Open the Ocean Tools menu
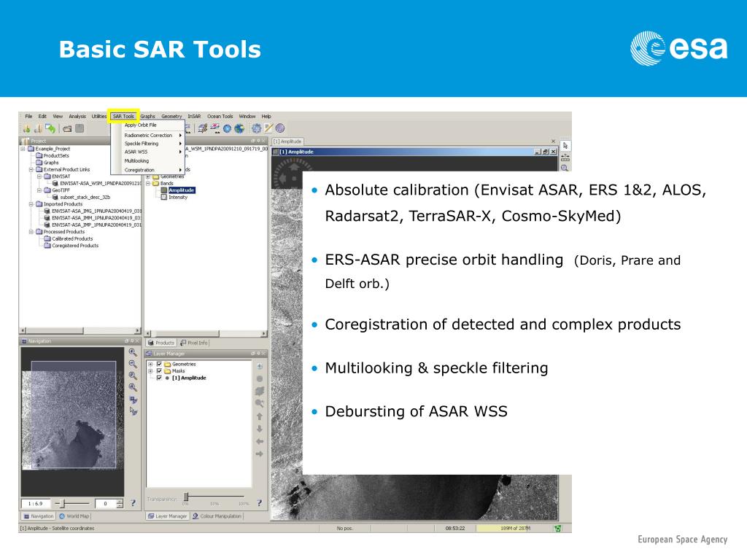Screen dimensions: 747x560 click(220, 116)
